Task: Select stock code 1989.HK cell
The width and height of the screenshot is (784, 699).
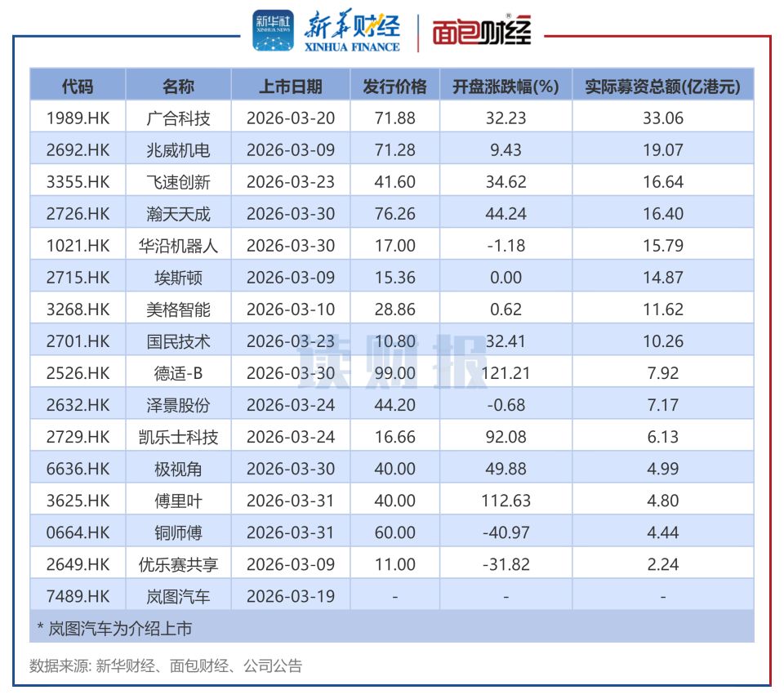Action: coord(78,118)
